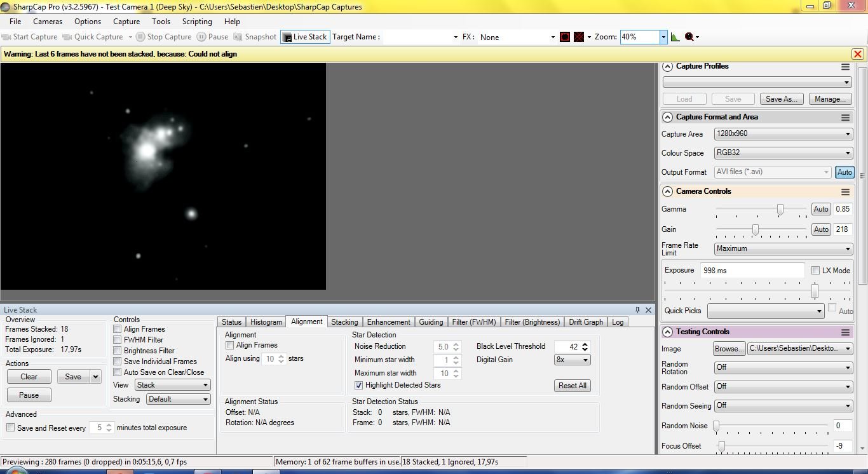Open the Frame Rate Limit dropdown
The image size is (868, 474).
[783, 249]
